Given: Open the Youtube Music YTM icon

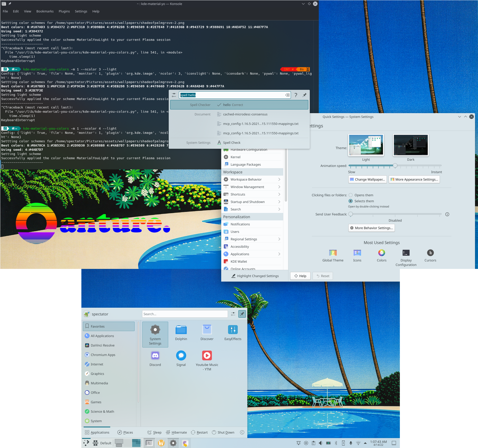Looking at the screenshot, I should (207, 355).
